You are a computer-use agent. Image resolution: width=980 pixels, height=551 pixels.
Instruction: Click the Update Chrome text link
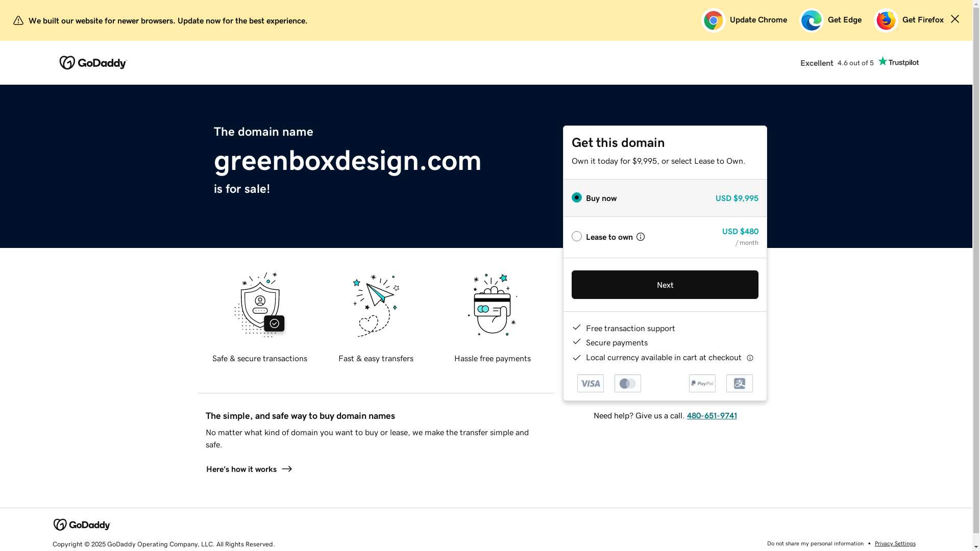[x=758, y=20]
